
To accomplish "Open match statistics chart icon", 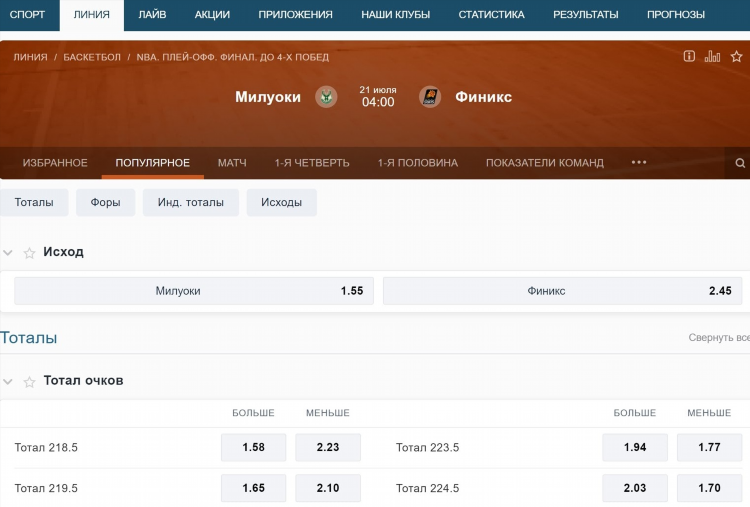I will (x=712, y=56).
